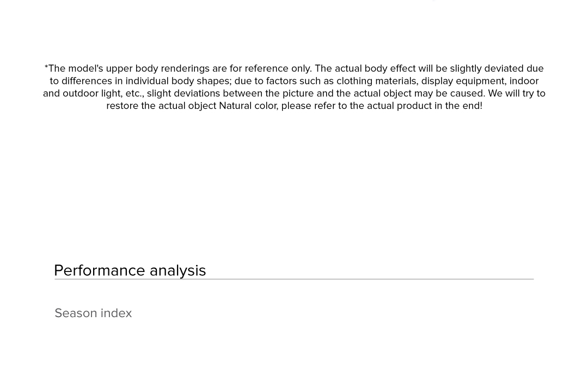Click the divider line under Performance analysis
The height and width of the screenshot is (365, 588).
pos(294,279)
